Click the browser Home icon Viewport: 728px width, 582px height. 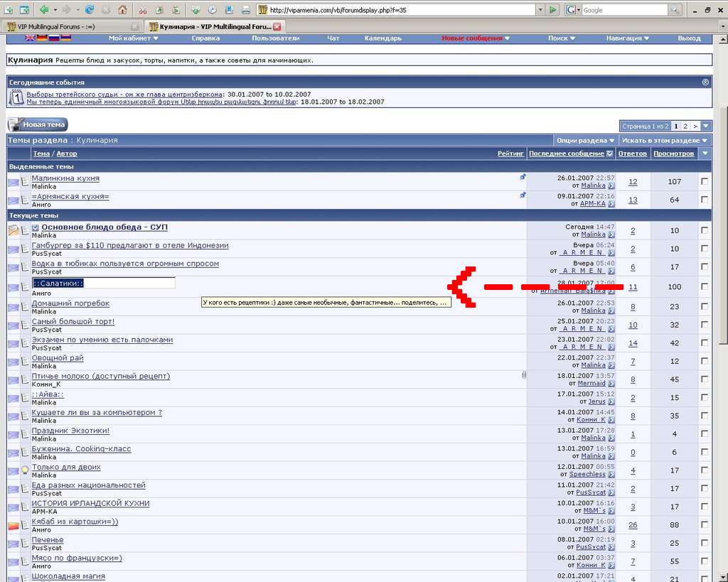click(x=123, y=10)
